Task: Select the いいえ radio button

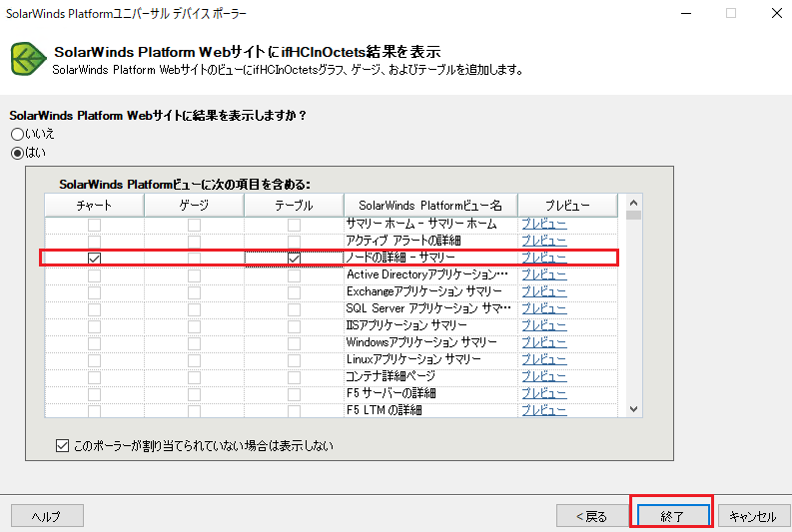Action: (17, 135)
